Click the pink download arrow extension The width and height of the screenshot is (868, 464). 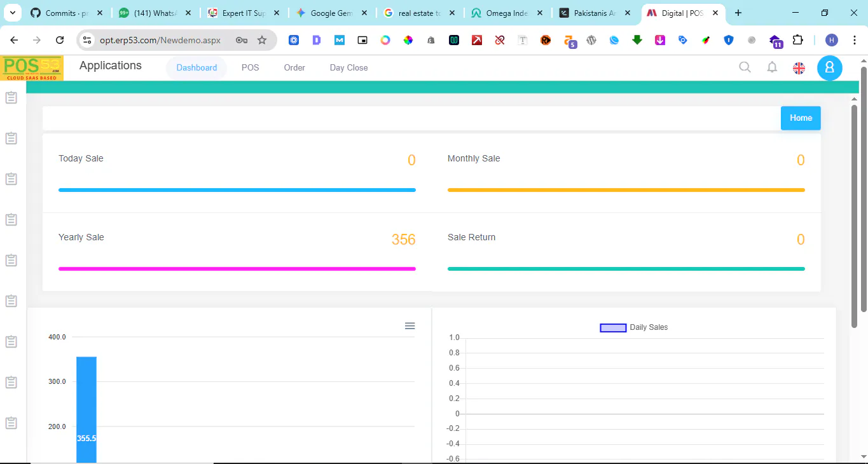pyautogui.click(x=660, y=40)
